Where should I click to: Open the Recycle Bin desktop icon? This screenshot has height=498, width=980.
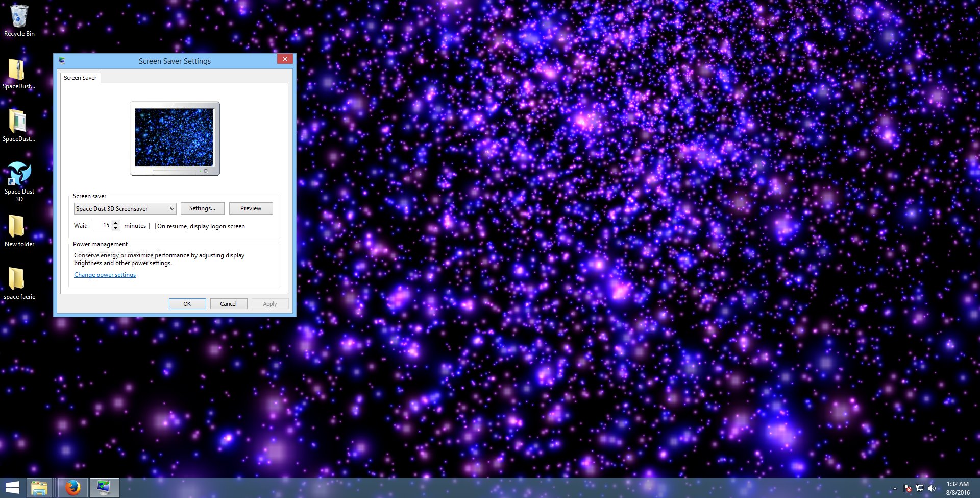click(19, 20)
